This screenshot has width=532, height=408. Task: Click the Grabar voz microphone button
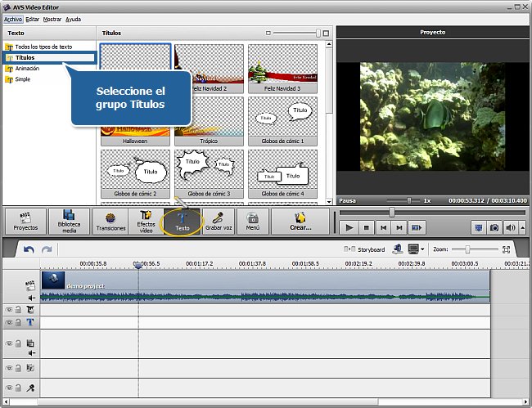tap(219, 221)
